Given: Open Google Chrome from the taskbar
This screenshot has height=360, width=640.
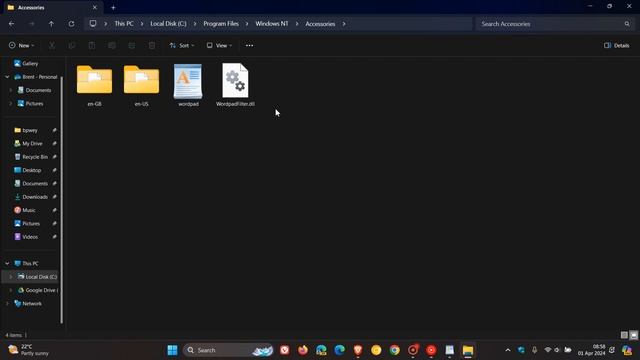Looking at the screenshot, I should (394, 350).
